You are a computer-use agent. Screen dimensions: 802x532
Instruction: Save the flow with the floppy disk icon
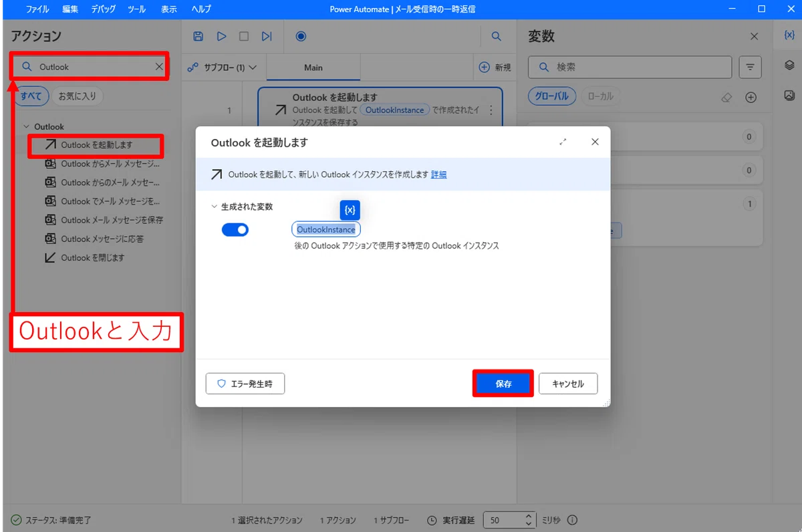[x=198, y=36]
